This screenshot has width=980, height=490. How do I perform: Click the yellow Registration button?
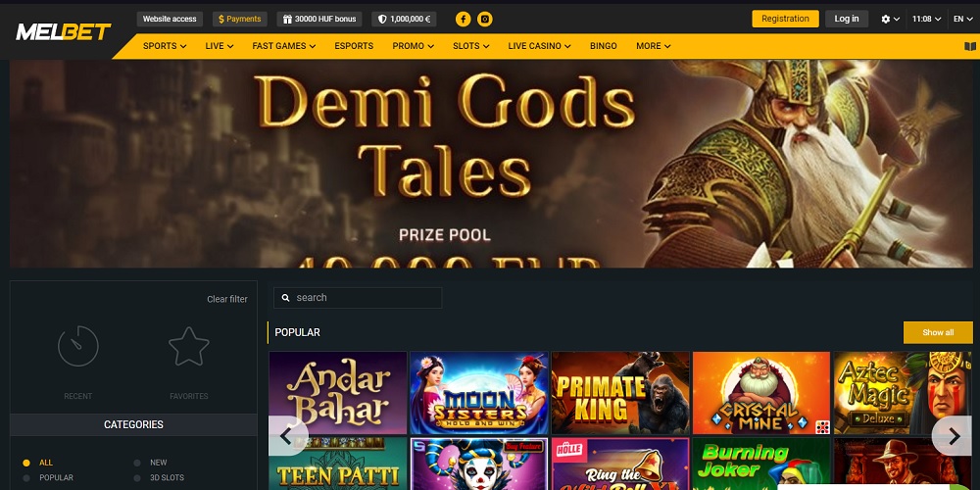tap(785, 19)
